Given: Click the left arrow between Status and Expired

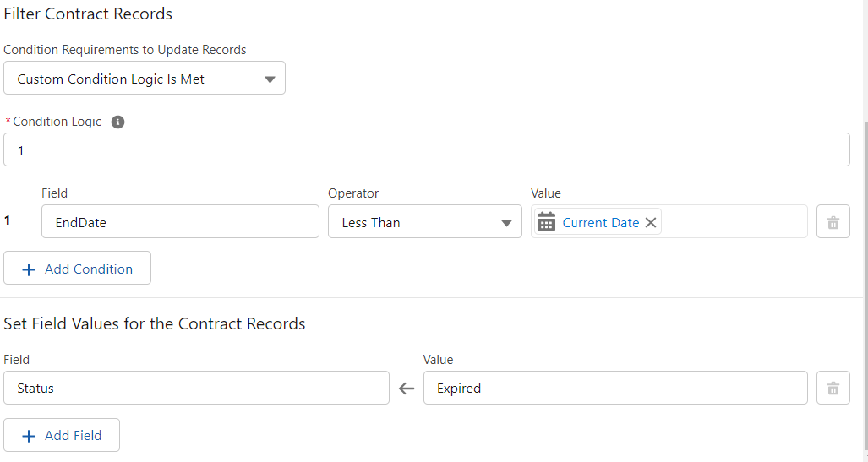Looking at the screenshot, I should (x=407, y=389).
